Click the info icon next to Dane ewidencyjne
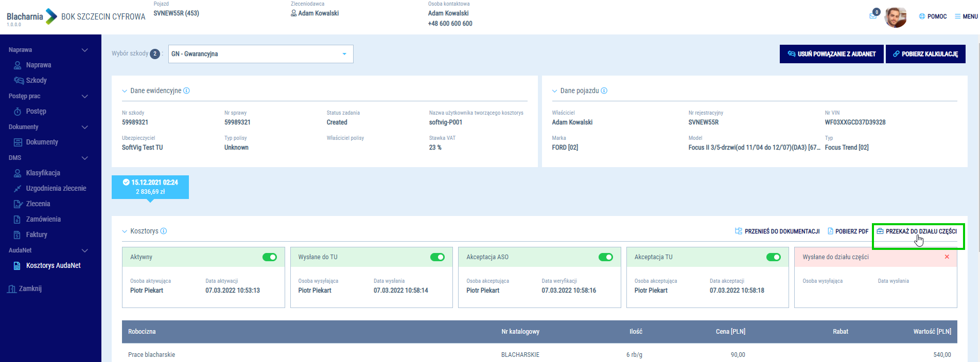This screenshot has height=362, width=980. 186,90
